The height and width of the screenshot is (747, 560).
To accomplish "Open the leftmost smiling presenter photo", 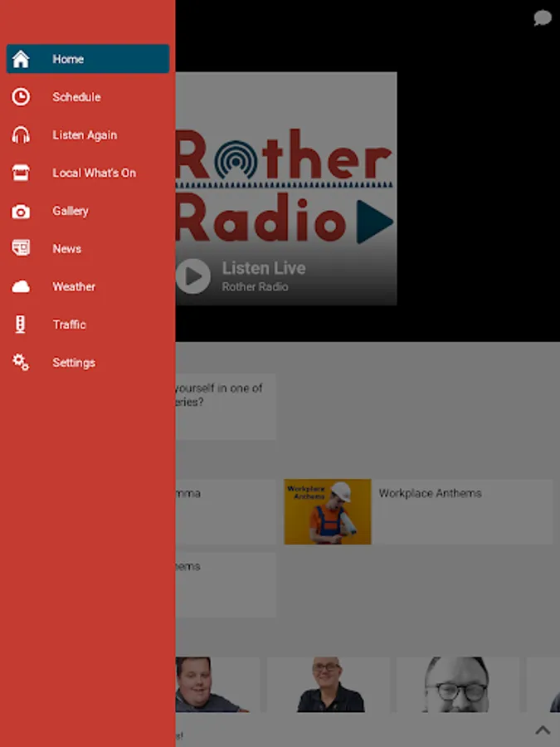I will point(217,685).
